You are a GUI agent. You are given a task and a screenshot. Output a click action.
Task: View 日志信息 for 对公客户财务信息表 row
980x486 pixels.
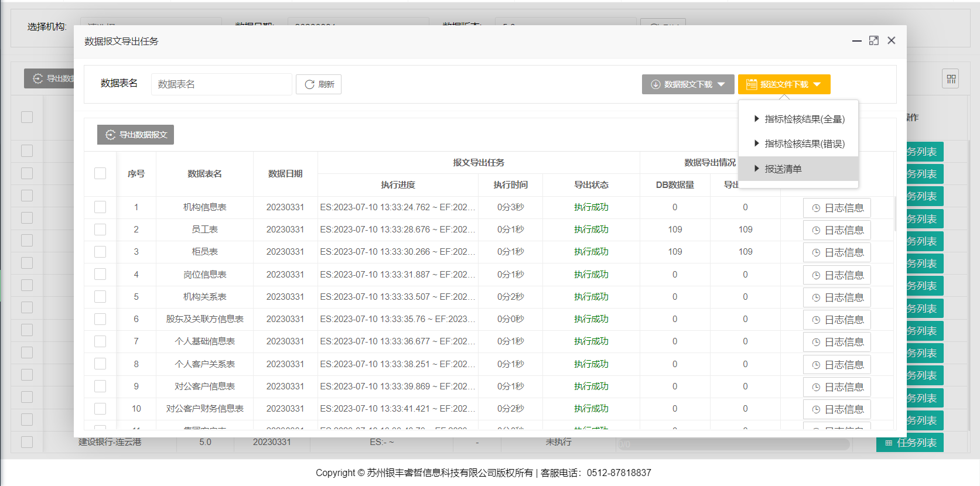click(836, 409)
